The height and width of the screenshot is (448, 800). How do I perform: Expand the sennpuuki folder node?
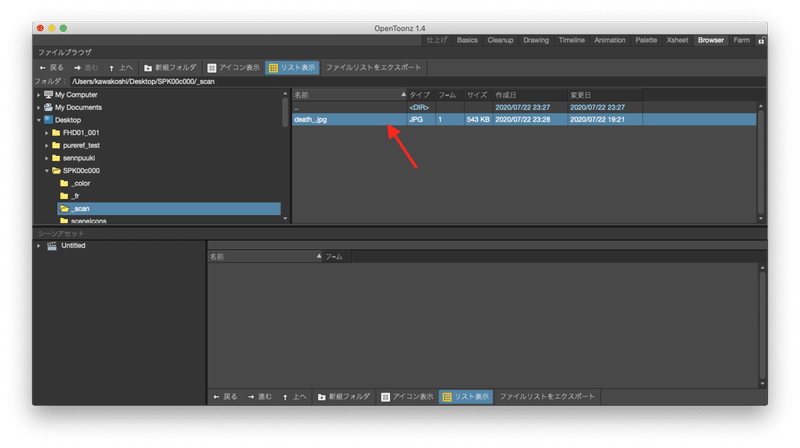[46, 158]
